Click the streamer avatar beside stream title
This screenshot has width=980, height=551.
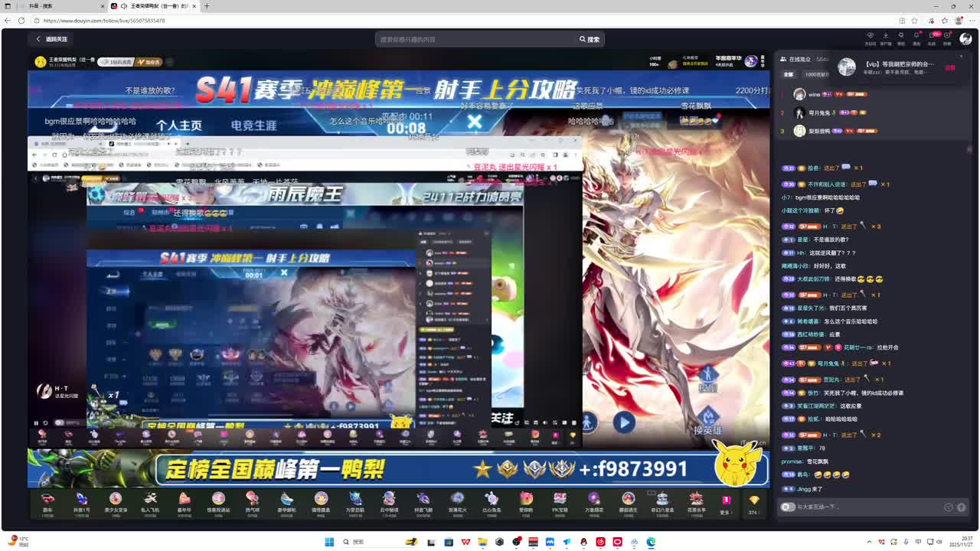(41, 61)
